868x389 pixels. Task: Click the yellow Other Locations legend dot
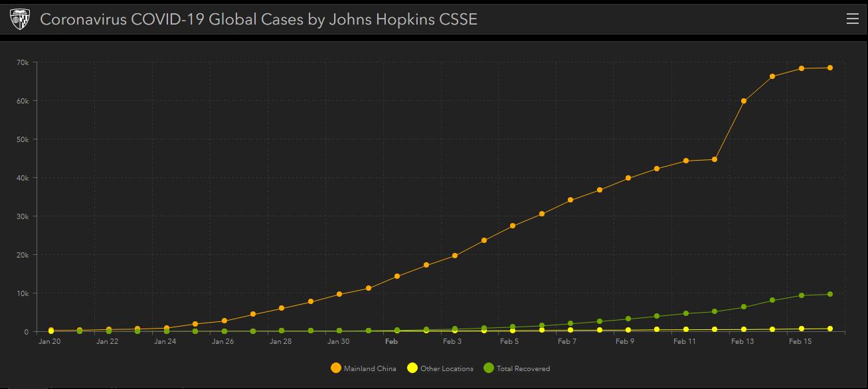pyautogui.click(x=412, y=368)
